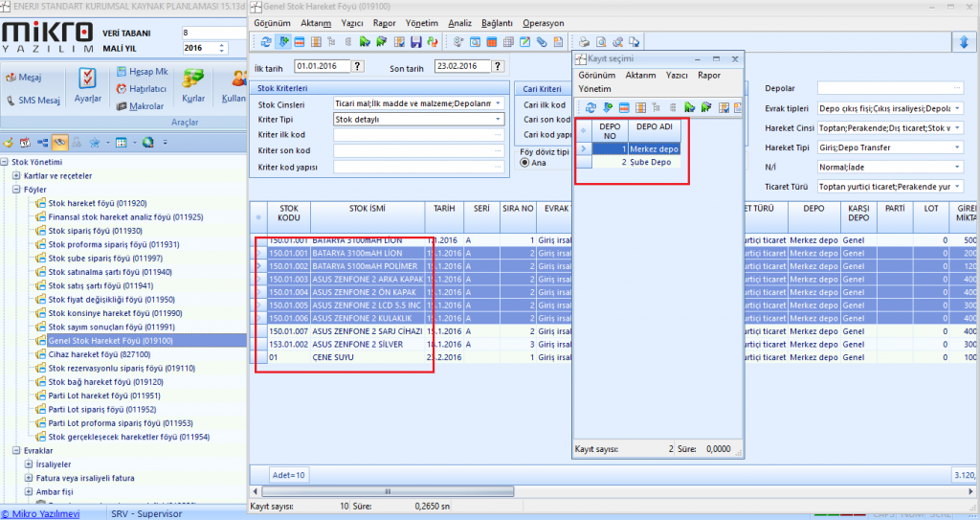
Task: Click refresh icon in Kayıt seçimi window
Action: (590, 107)
